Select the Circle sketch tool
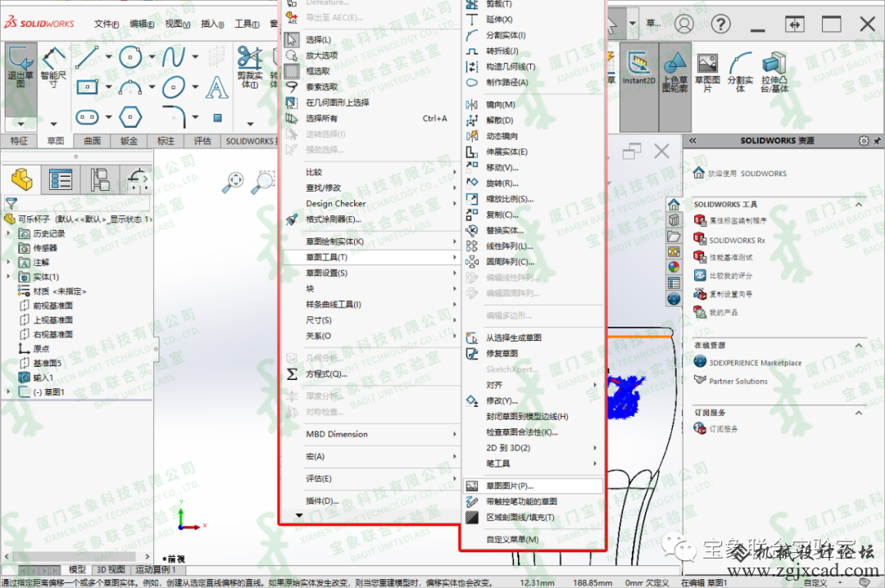 (x=130, y=57)
